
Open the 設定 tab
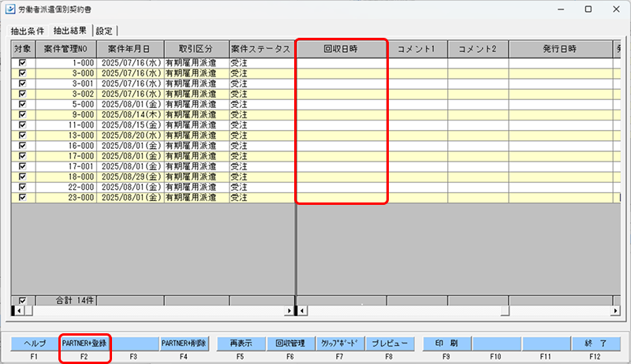(x=104, y=31)
